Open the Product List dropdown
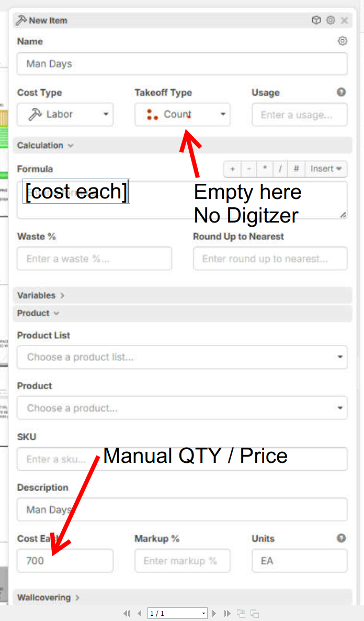This screenshot has height=621, width=364. [182, 357]
